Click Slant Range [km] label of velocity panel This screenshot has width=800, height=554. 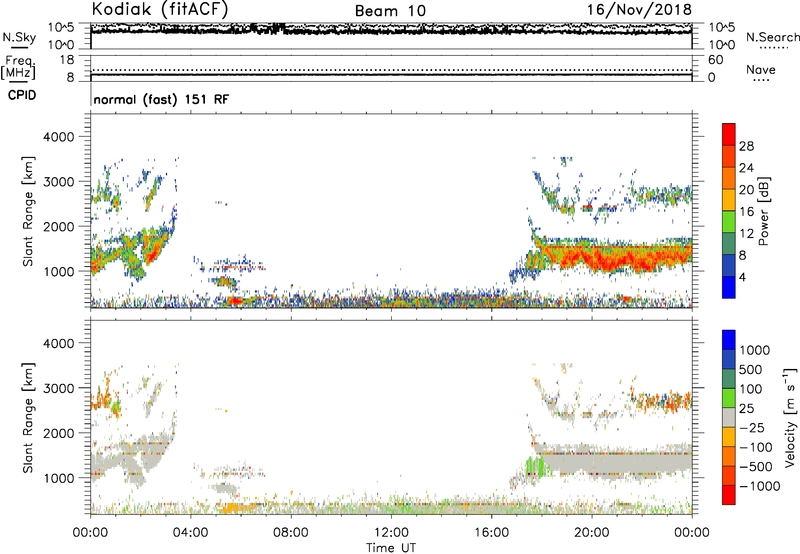coord(28,418)
